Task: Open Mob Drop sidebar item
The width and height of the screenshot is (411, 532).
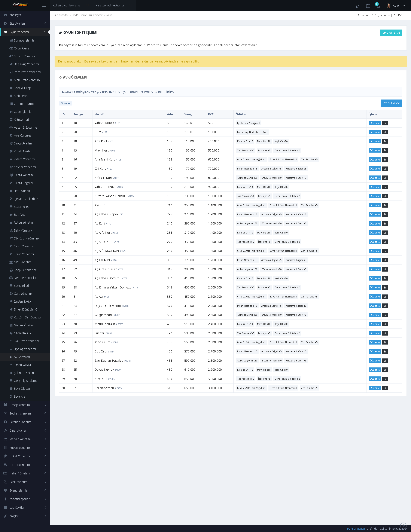Action: (x=25, y=96)
